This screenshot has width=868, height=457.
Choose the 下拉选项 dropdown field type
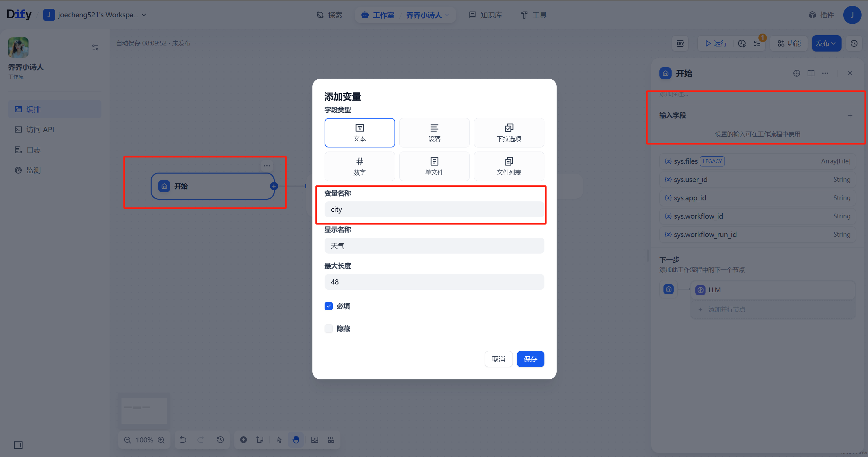pyautogui.click(x=508, y=133)
